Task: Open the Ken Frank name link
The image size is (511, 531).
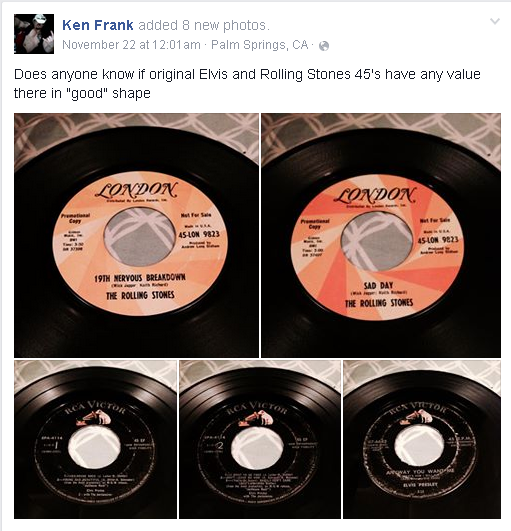Action: click(98, 25)
